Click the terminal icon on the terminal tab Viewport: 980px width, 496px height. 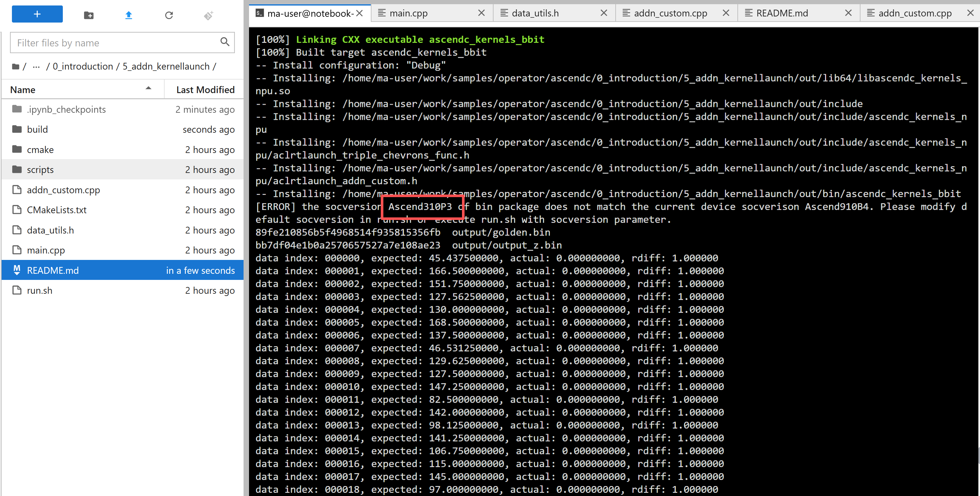tap(260, 13)
